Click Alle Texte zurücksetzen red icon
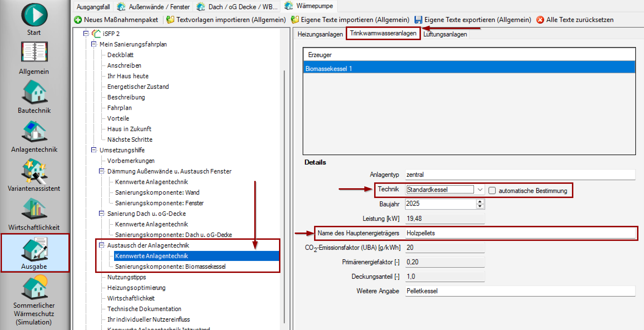Image resolution: width=644 pixels, height=330 pixels. tap(540, 20)
